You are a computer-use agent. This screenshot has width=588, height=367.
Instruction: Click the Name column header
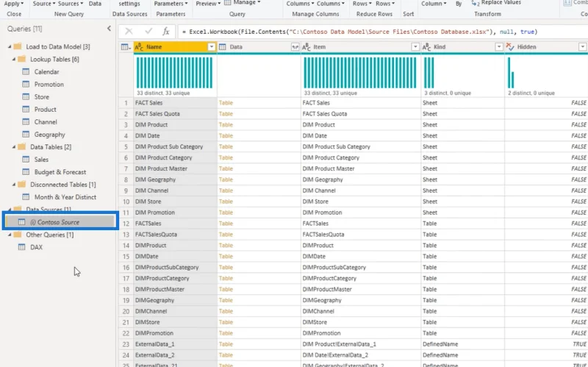(x=175, y=47)
